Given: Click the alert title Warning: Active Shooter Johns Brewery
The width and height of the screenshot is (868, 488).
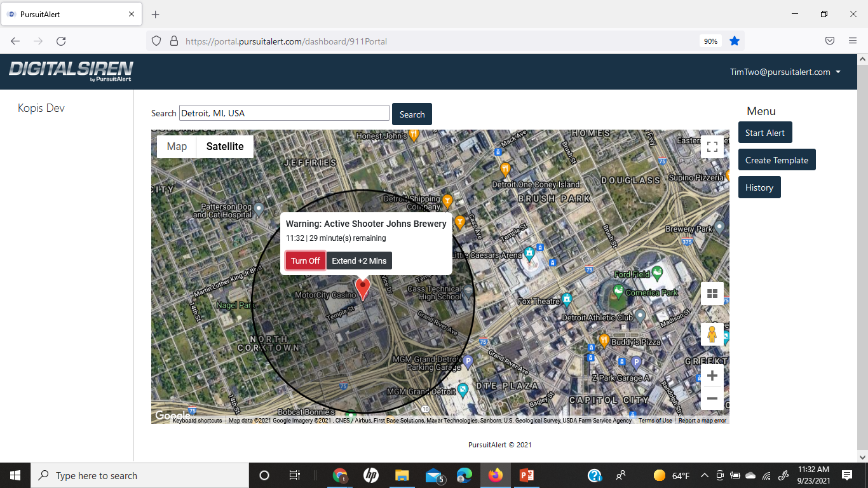Looking at the screenshot, I should 366,224.
